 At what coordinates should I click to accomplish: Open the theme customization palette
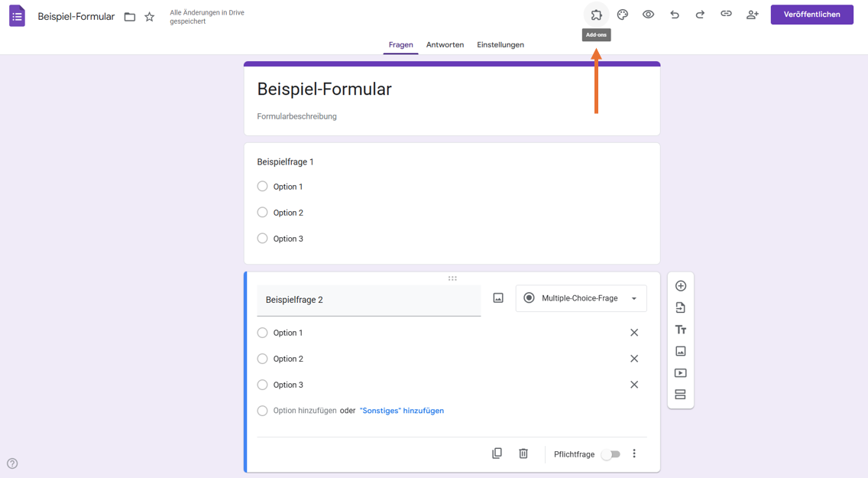(623, 15)
